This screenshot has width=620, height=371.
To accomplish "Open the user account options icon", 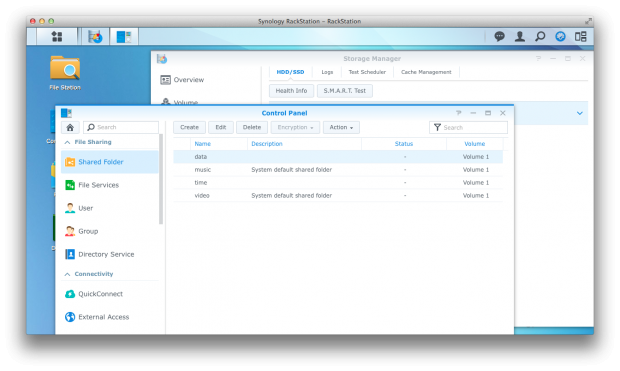I will click(520, 37).
